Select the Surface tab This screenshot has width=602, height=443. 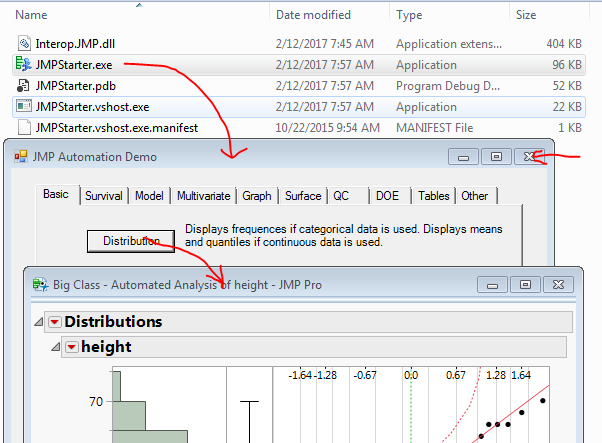tap(303, 196)
